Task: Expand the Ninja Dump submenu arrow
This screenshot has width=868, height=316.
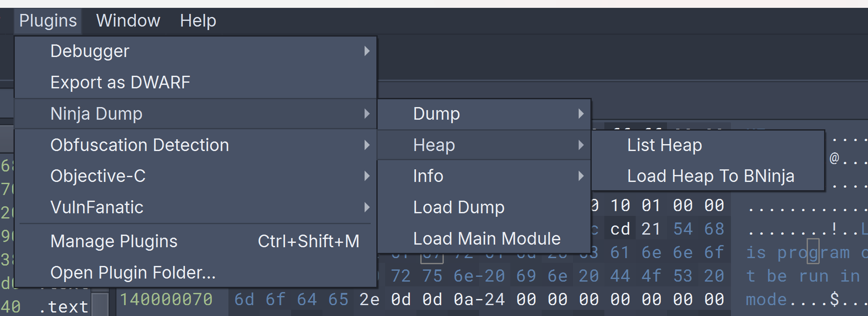Action: (367, 114)
